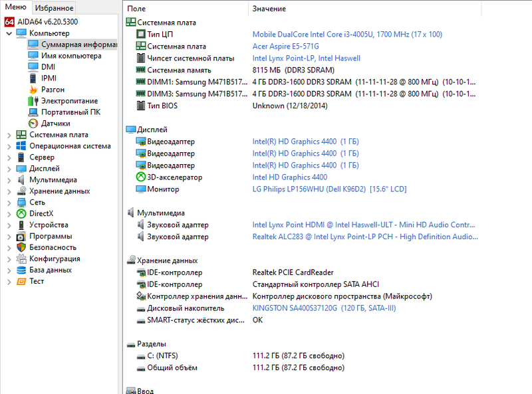Image resolution: width=532 pixels, height=394 pixels.
Task: Expand the Системная плата tree node
Action: 9,134
